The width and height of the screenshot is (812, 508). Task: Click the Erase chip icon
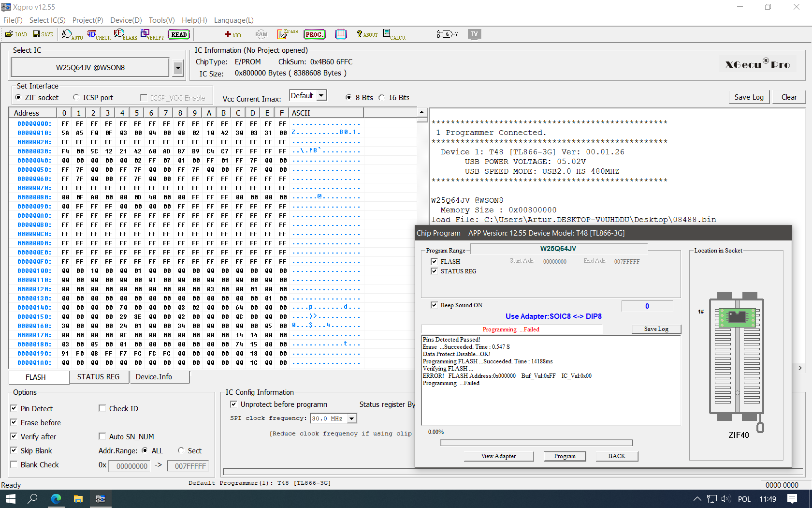coord(288,34)
